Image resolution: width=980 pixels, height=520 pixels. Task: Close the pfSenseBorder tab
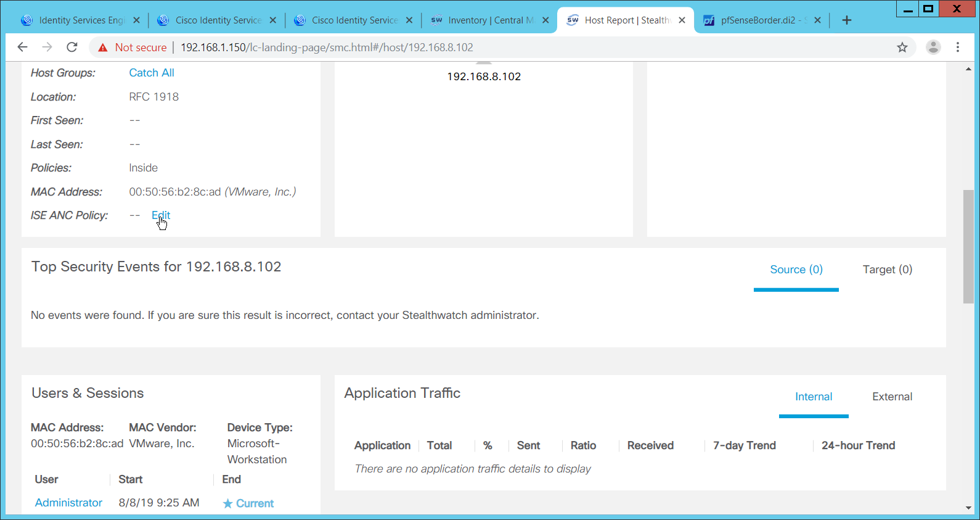(817, 20)
